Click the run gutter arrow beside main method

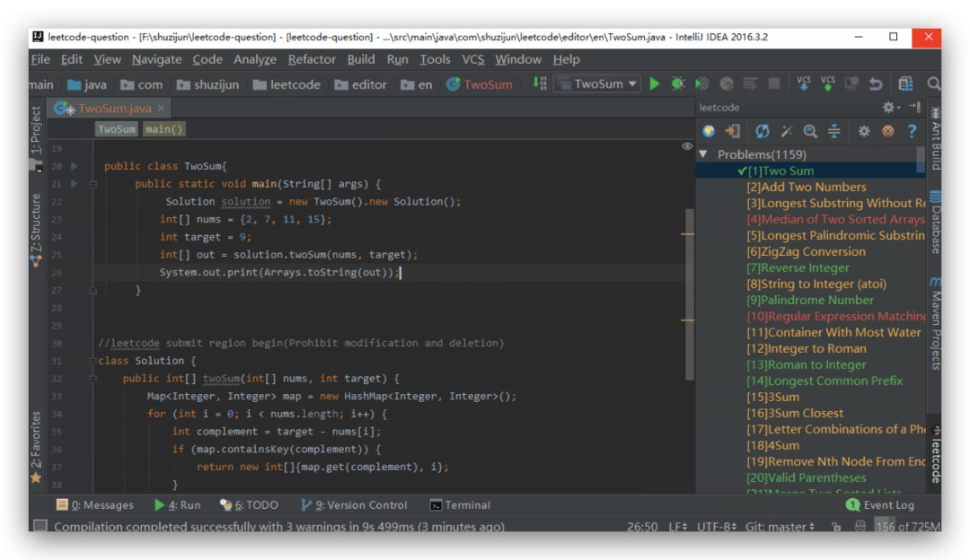75,184
